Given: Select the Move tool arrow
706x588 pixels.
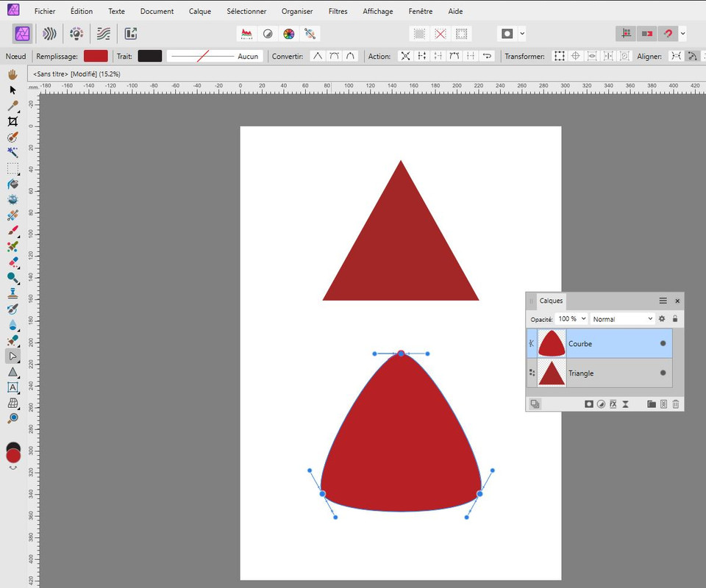Looking at the screenshot, I should tap(13, 90).
